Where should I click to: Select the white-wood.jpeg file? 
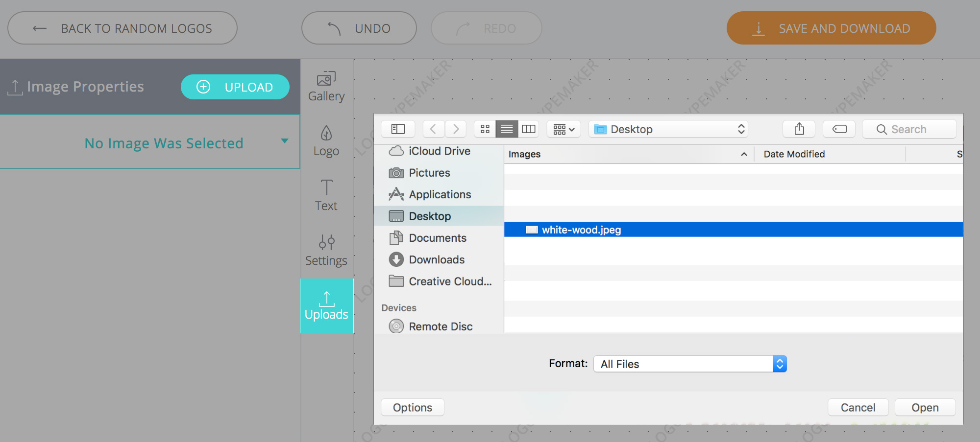point(581,230)
